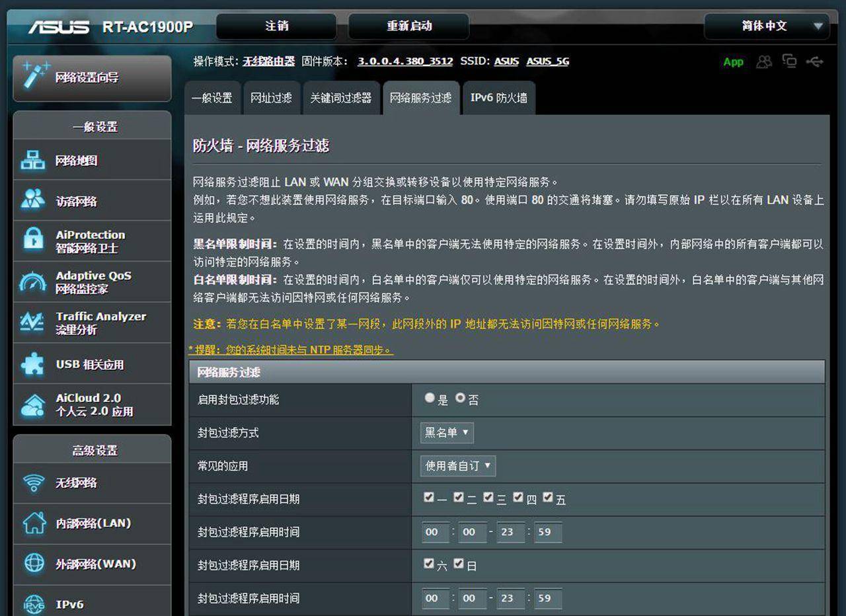Click the green App icon in header
Viewport: 846px width, 616px height.
click(733, 61)
